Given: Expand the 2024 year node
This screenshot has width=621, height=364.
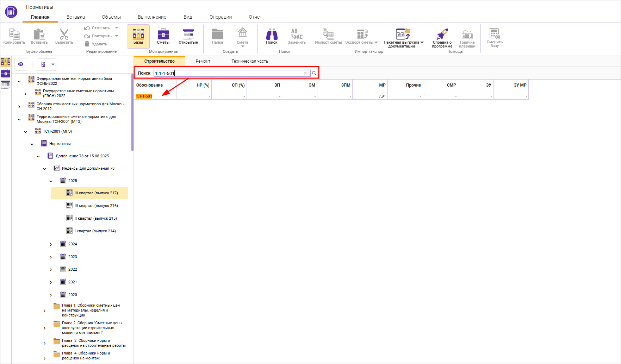Looking at the screenshot, I should click(51, 244).
